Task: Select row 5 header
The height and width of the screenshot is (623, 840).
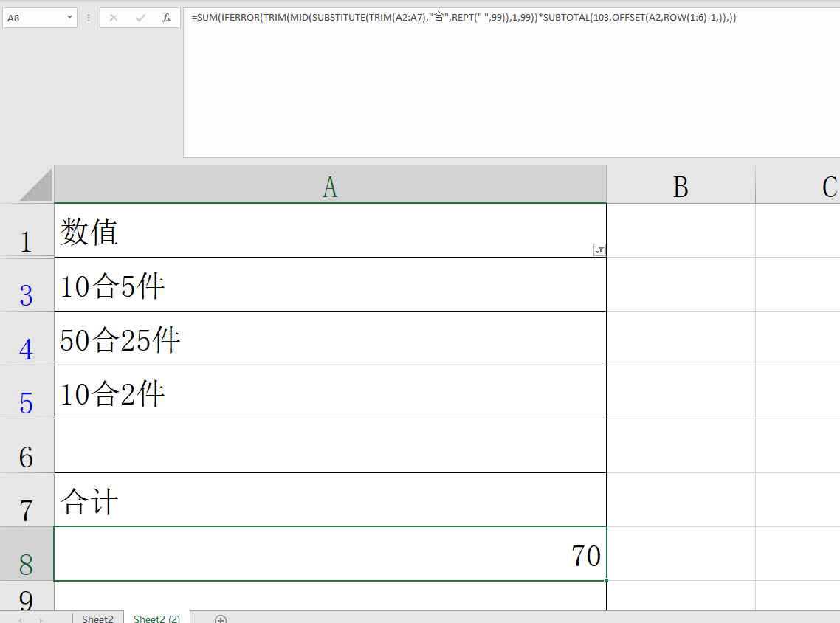Action: coord(27,392)
